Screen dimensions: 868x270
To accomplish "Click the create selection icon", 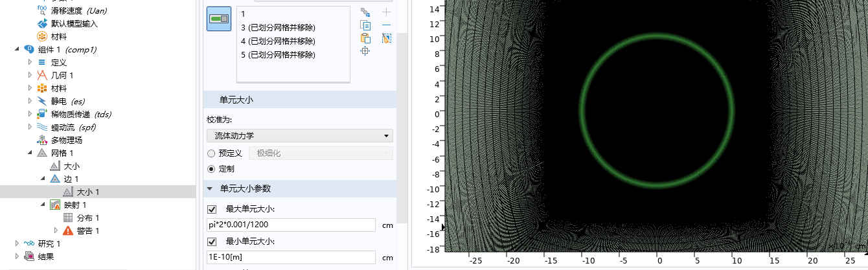I will tap(365, 12).
